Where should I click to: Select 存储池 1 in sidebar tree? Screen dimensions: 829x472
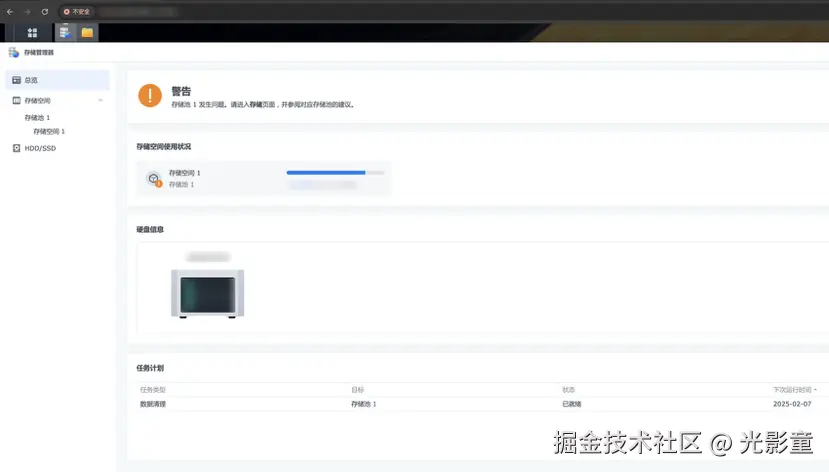pyautogui.click(x=37, y=117)
